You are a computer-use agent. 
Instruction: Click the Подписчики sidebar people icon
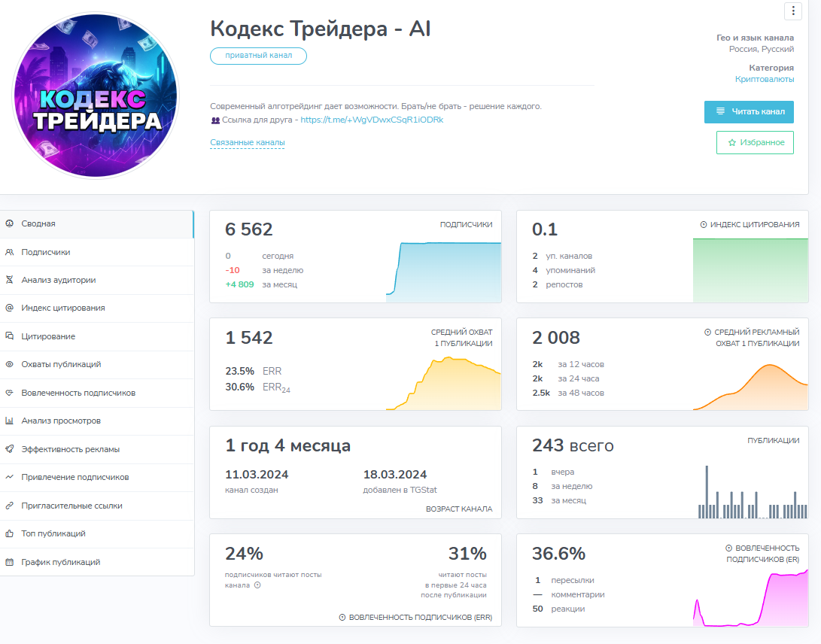coord(10,252)
